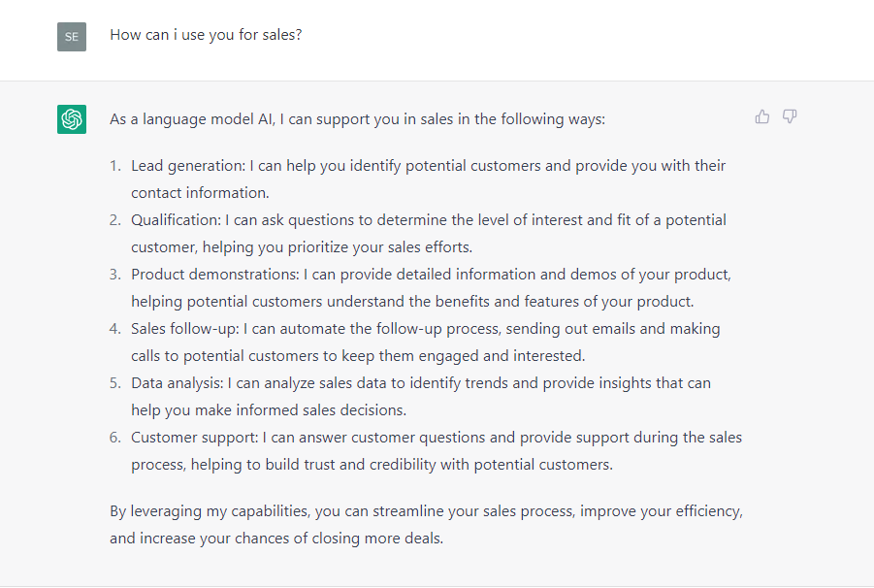Click the green ChatGPT logo avatar
This screenshot has height=588, width=874.
click(72, 119)
